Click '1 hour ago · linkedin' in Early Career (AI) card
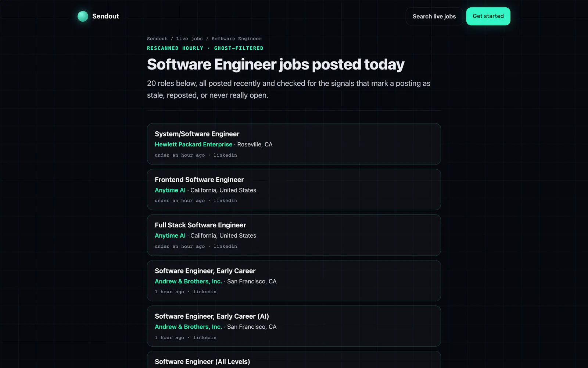The width and height of the screenshot is (588, 368). 186,337
